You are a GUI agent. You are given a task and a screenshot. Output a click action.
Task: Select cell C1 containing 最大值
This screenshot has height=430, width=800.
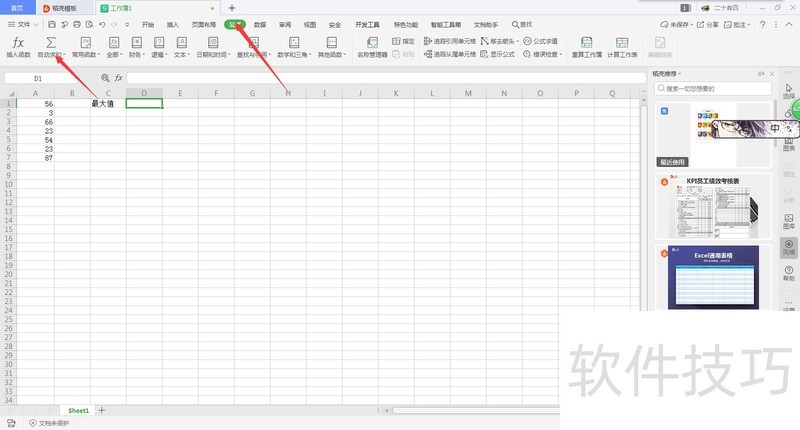(x=108, y=104)
